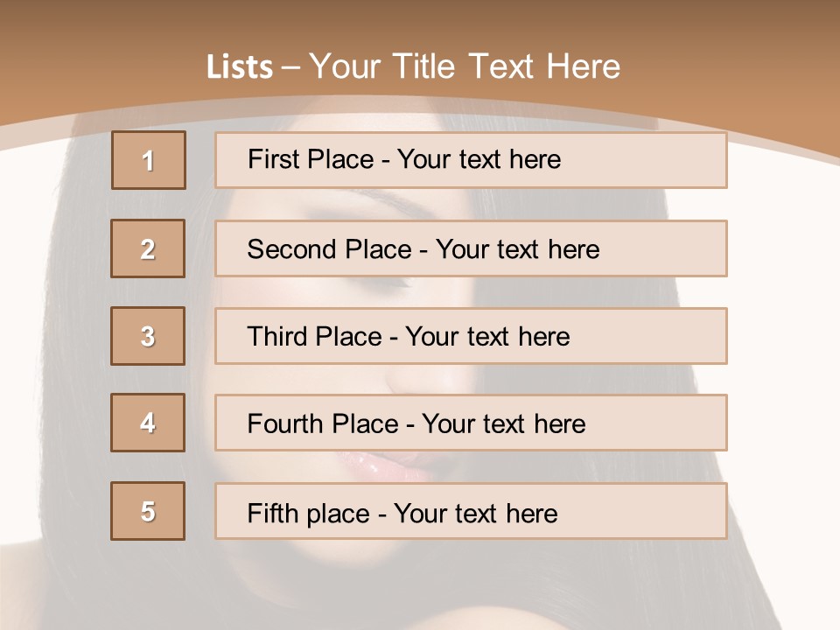Viewport: 840px width, 630px height.
Task: Select the Fifth place text box
Action: tap(471, 511)
